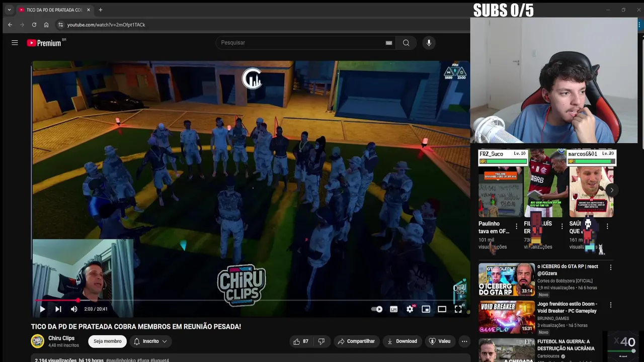Open options for ICEBERG GTA RP video
This screenshot has height=362, width=644.
611,267
